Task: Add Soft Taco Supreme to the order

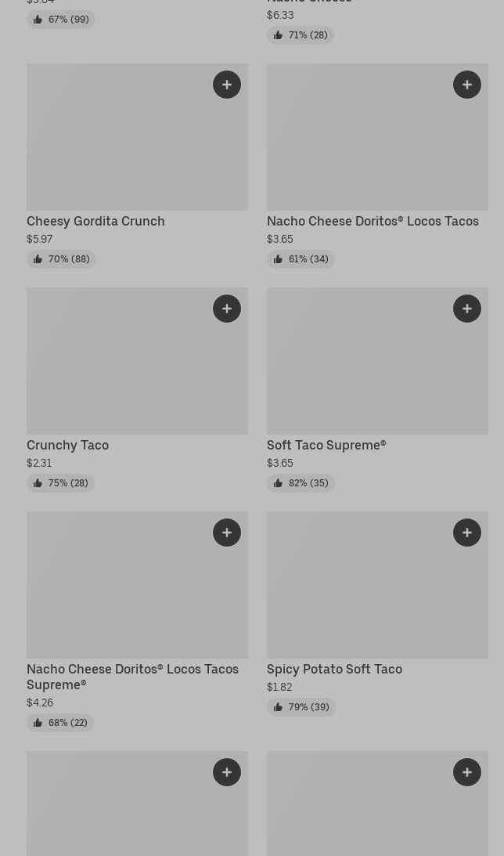Action: [467, 309]
